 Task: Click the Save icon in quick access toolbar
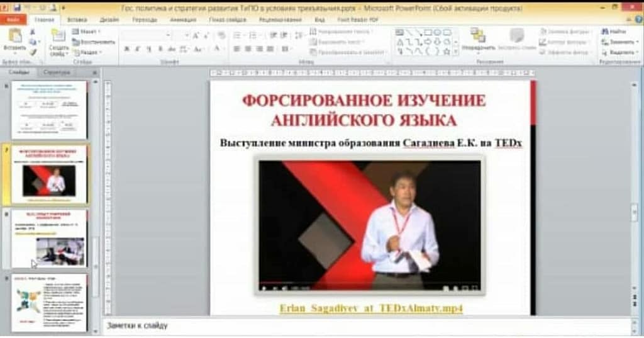pos(16,7)
